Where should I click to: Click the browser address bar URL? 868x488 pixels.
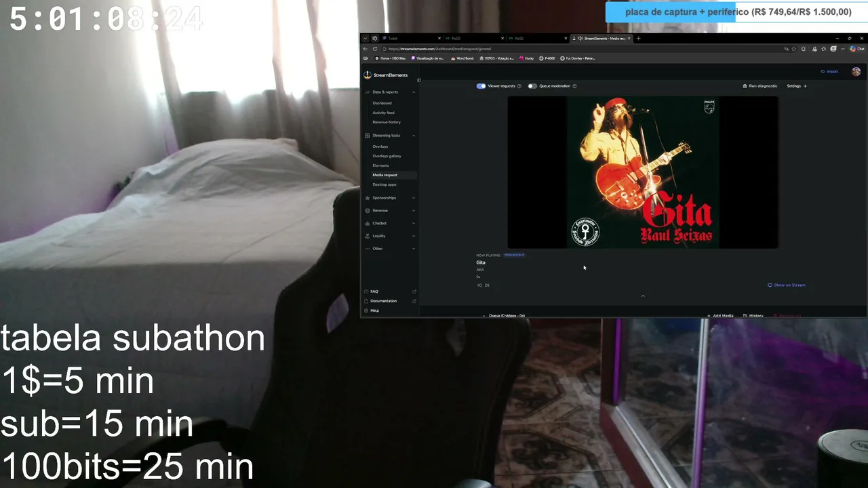pos(439,49)
